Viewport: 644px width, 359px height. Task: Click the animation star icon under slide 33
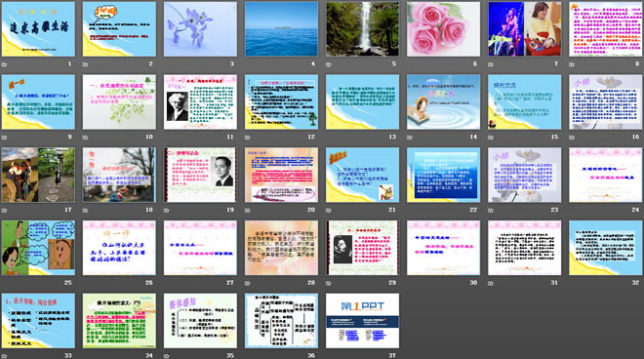click(4, 356)
